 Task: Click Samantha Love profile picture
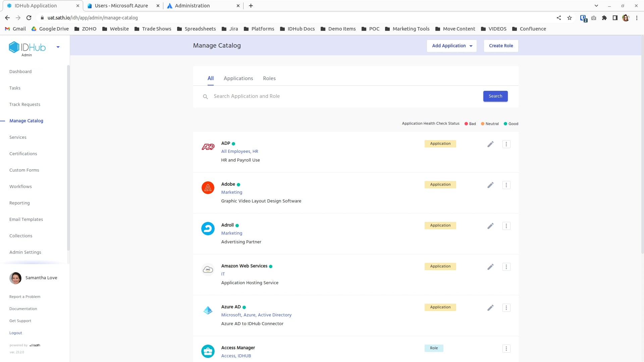click(x=15, y=278)
